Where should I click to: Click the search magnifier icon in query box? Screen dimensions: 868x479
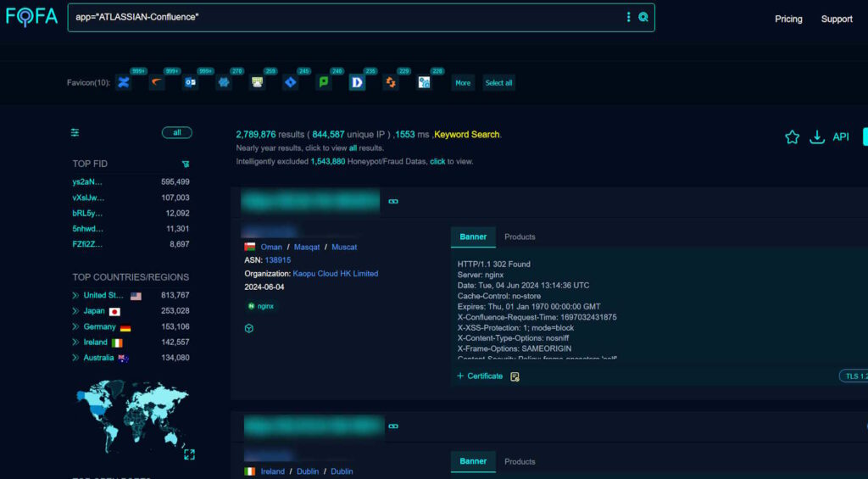coord(643,17)
